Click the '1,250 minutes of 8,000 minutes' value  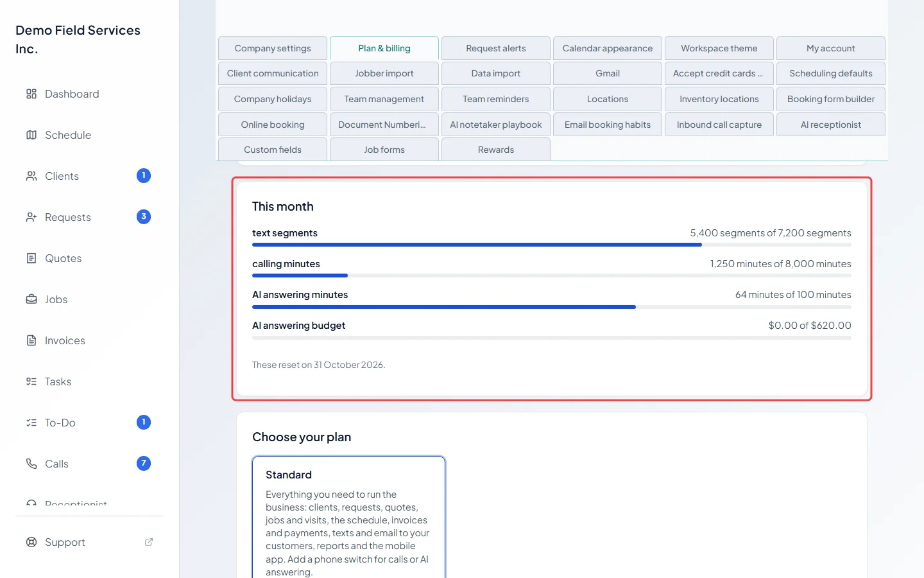(x=780, y=264)
